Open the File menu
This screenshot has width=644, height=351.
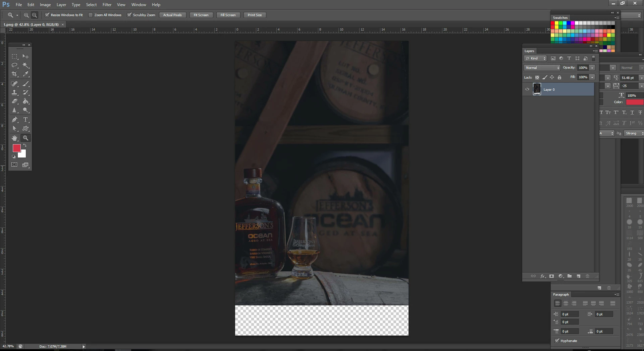[x=19, y=5]
